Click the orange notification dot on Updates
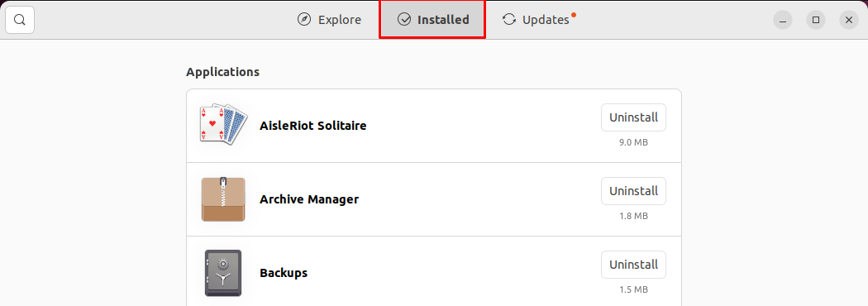Viewport: 868px width, 306px height. click(x=574, y=15)
